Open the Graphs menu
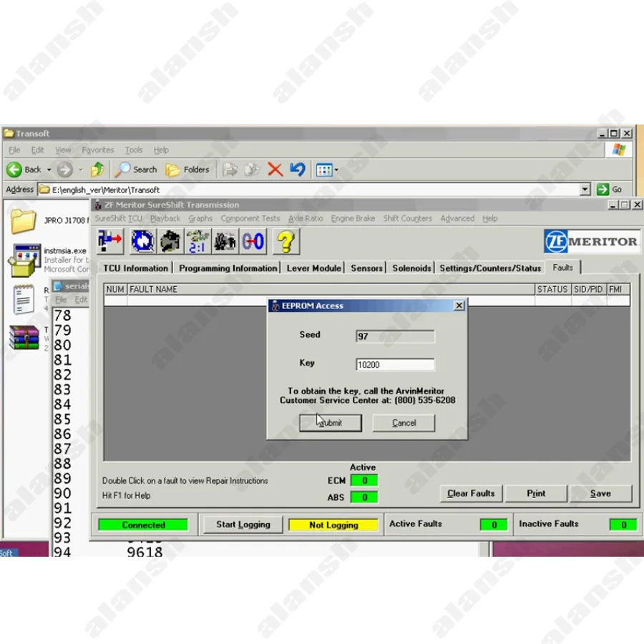 [x=200, y=218]
